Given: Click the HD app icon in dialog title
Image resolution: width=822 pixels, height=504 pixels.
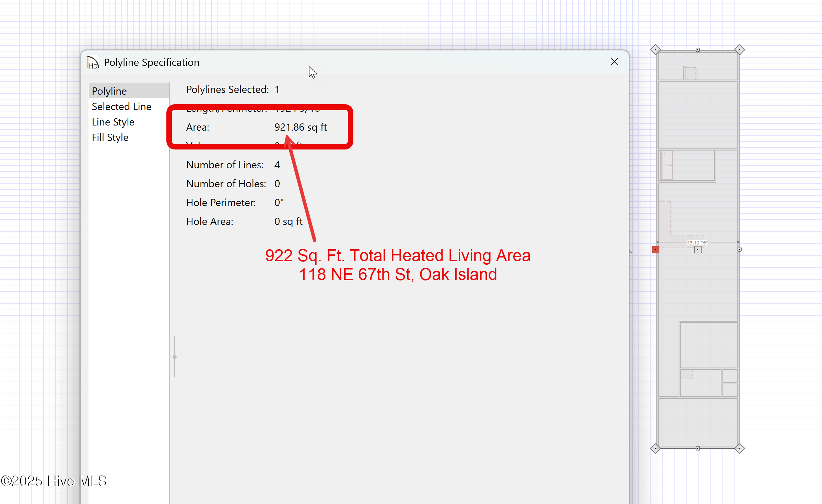Looking at the screenshot, I should pyautogui.click(x=93, y=63).
